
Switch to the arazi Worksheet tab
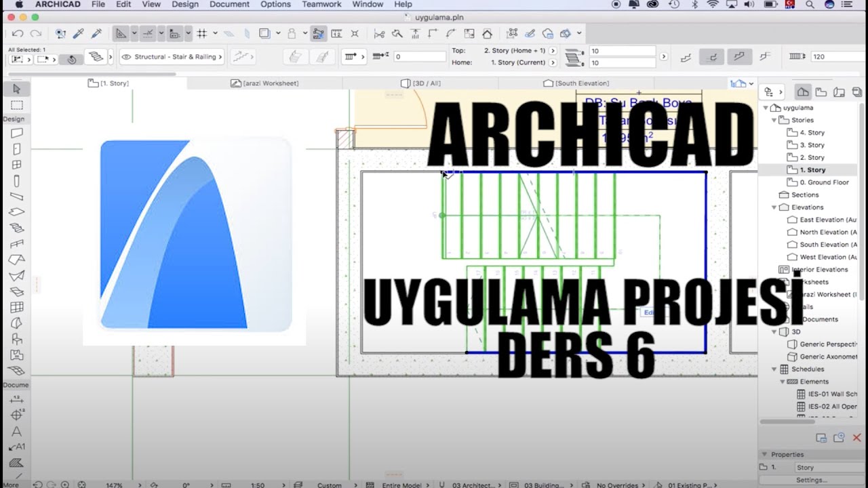[x=264, y=83]
